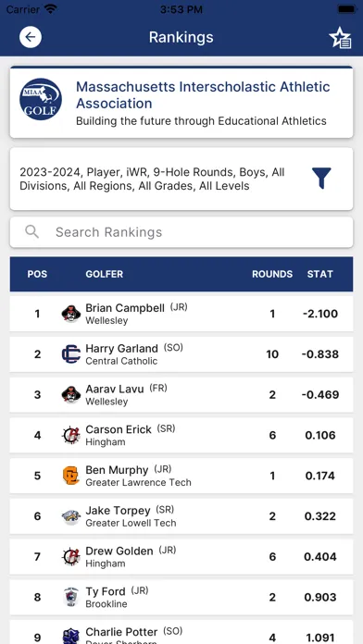Tap the Central Catholic team logo
The width and height of the screenshot is (363, 644).
click(70, 354)
